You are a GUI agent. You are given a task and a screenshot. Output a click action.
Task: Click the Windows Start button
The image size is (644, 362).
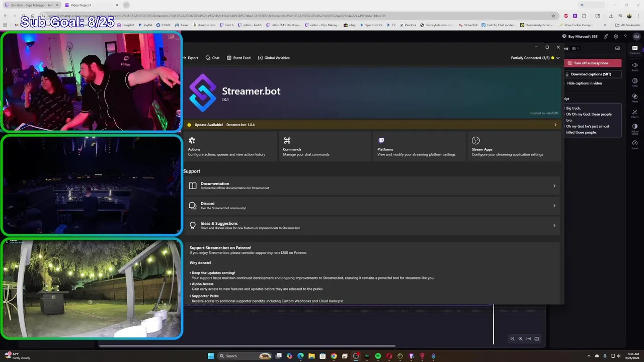[211, 356]
